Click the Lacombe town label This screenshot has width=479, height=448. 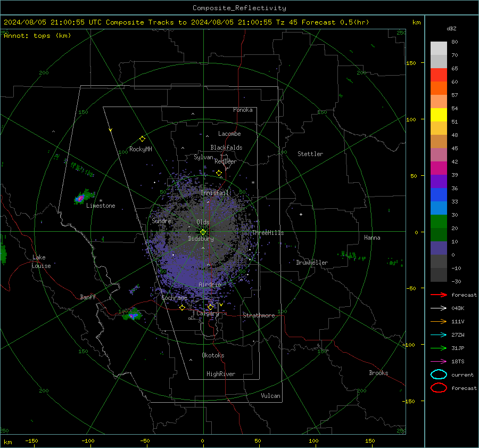[229, 134]
